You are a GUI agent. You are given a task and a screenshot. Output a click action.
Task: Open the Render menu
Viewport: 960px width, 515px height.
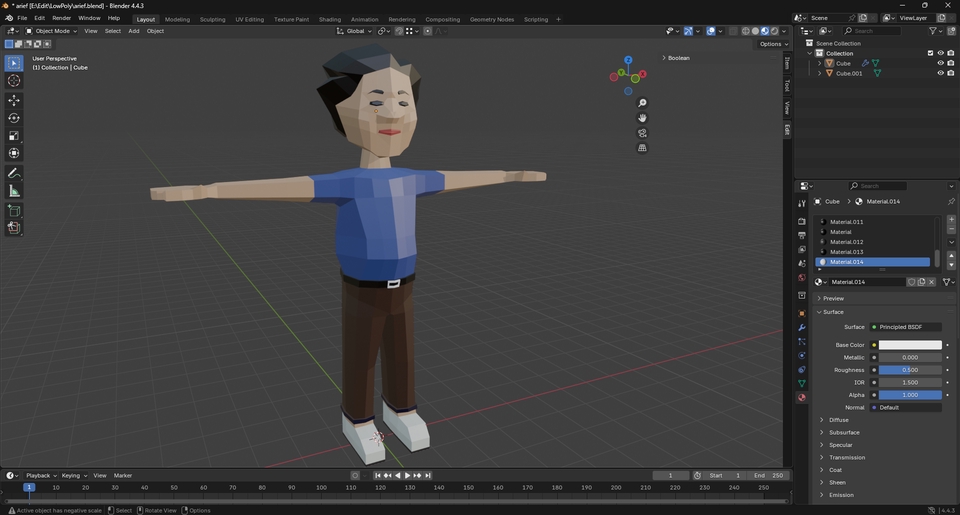point(61,18)
